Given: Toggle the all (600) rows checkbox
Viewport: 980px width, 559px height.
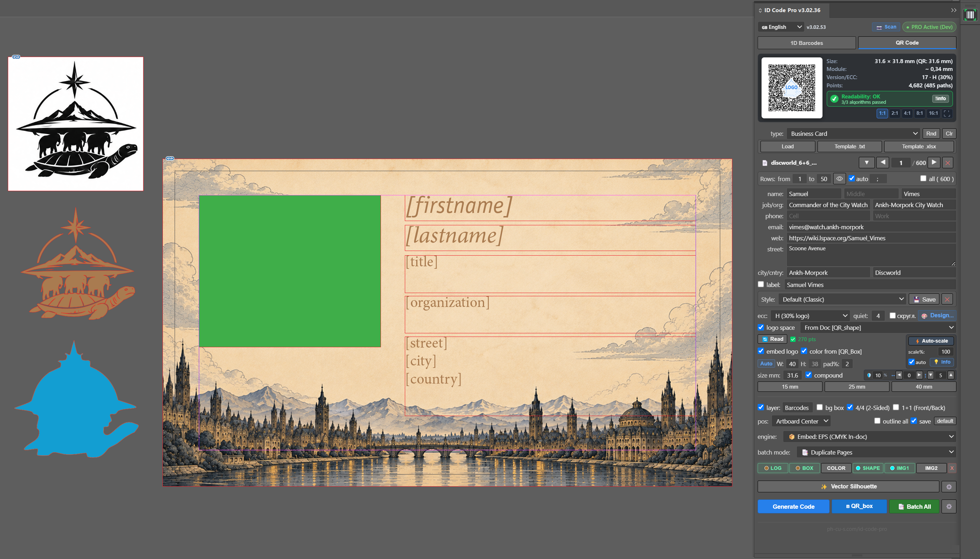Looking at the screenshot, I should click(x=923, y=179).
